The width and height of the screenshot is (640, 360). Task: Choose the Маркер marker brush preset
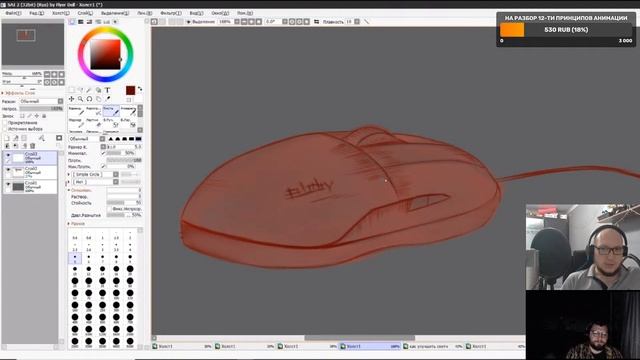76,122
